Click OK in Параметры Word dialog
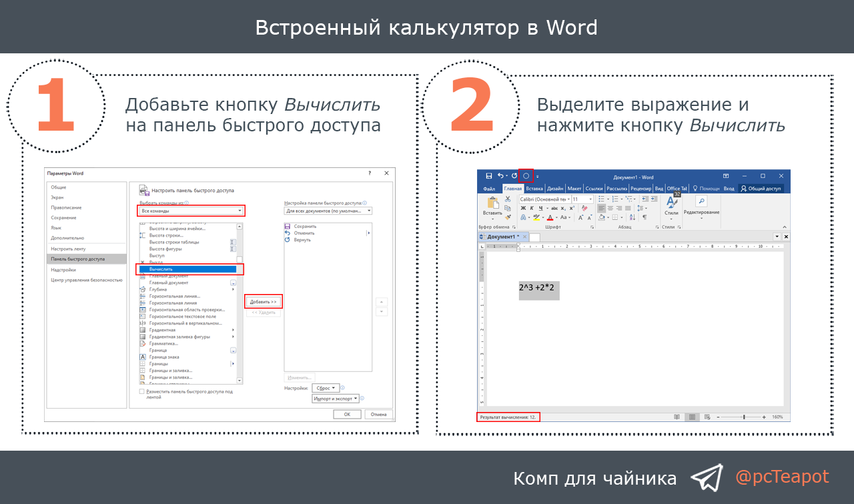854x504 pixels. click(347, 414)
